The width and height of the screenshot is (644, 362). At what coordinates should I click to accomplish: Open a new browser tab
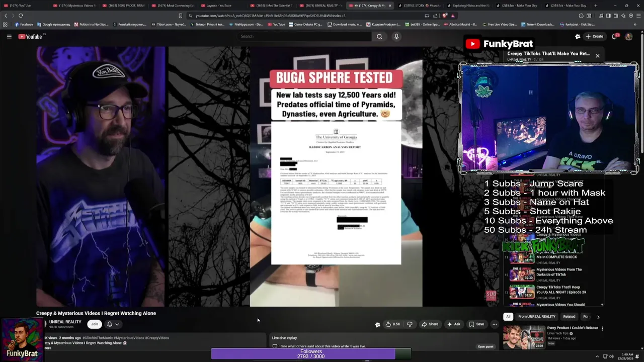coord(595,6)
